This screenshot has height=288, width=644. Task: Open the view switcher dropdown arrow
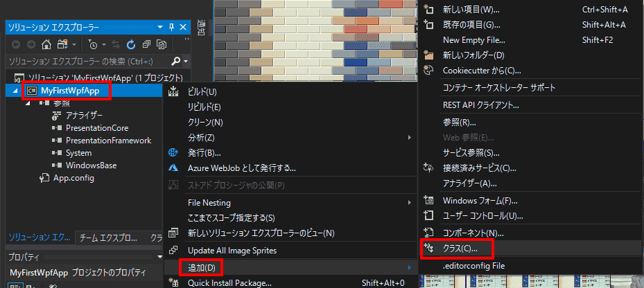[74, 44]
